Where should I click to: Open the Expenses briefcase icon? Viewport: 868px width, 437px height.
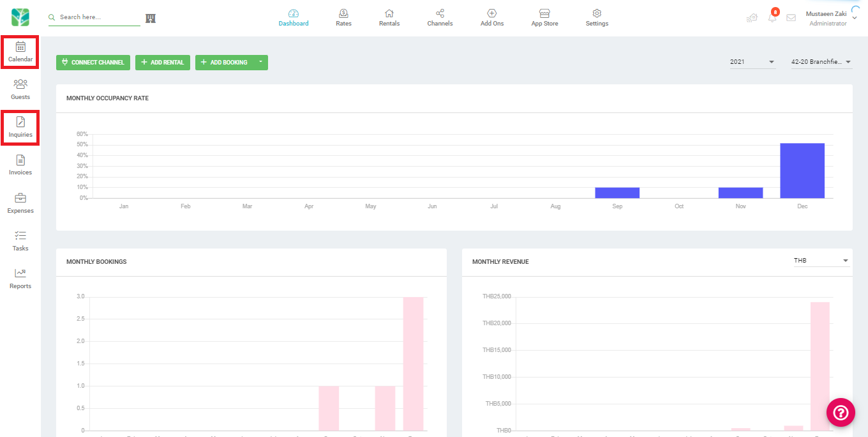(x=20, y=197)
